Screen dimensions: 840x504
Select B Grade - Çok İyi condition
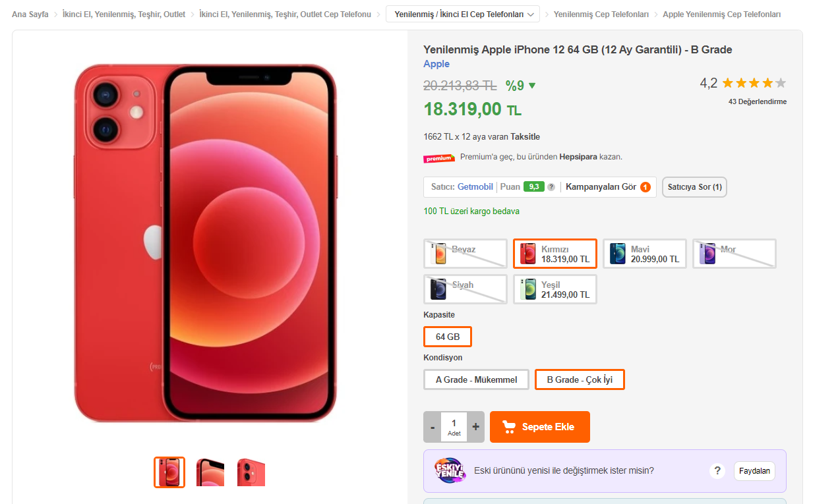(x=580, y=379)
